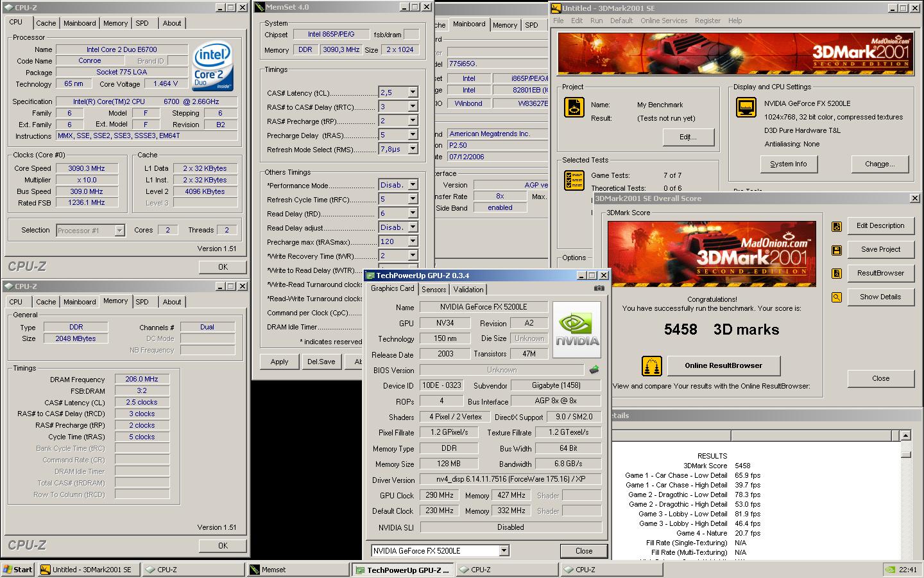
Task: Switch to Sensors tab in GPU-Z
Action: pos(434,290)
